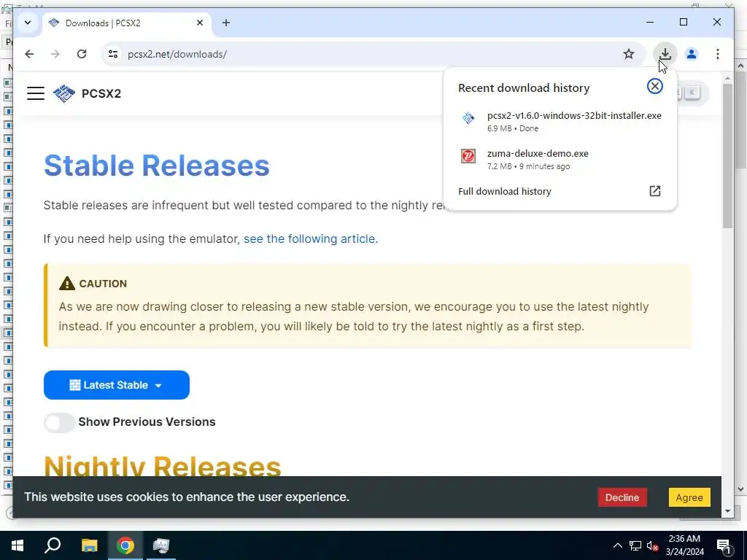
Task: Open the Windows Start menu
Action: click(18, 545)
